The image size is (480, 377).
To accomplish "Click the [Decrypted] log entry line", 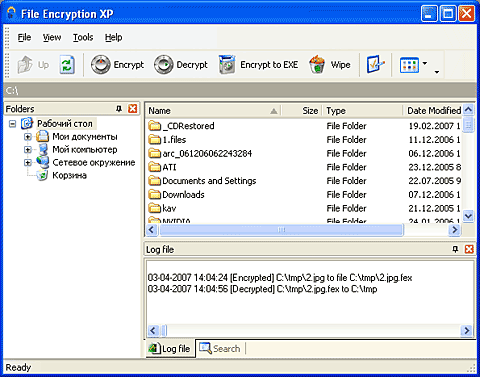I will point(262,289).
